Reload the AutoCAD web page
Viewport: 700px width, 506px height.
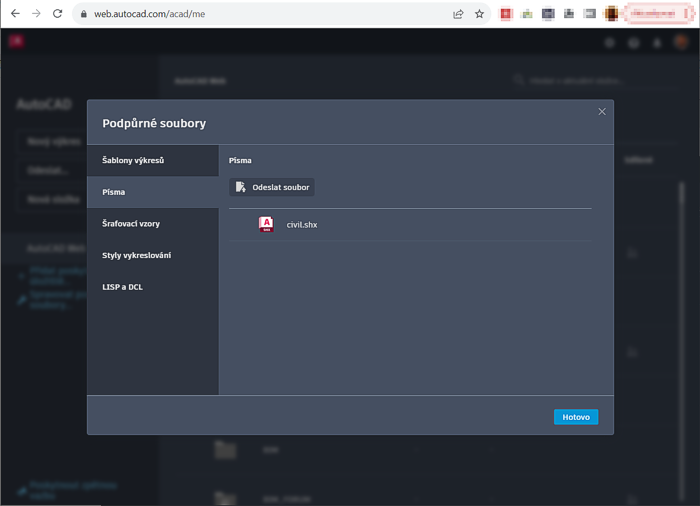click(57, 14)
